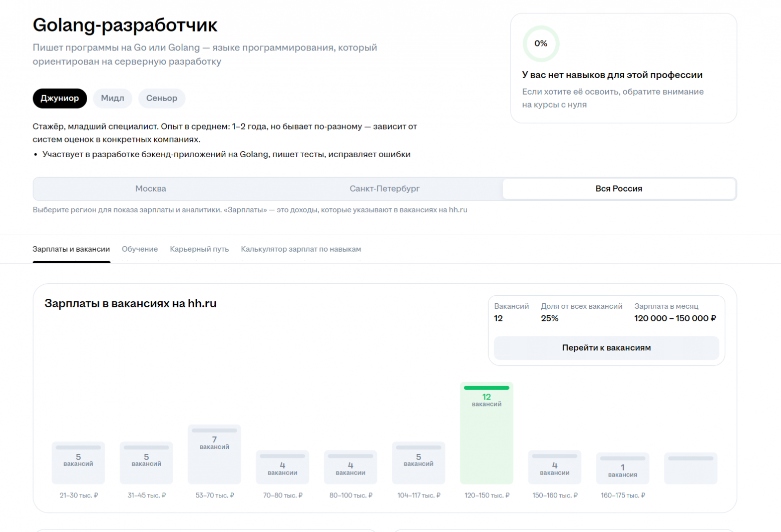
Task: Open the Карьерный путь tab
Action: (x=199, y=249)
